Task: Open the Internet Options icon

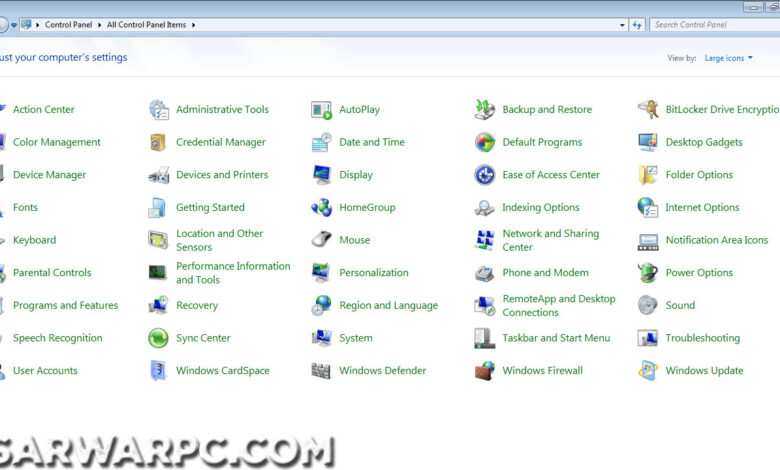Action: click(648, 207)
